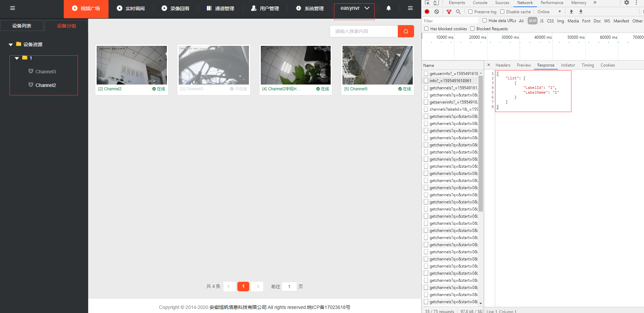Click the notification bell icon
This screenshot has height=313, width=644.
coord(388,8)
